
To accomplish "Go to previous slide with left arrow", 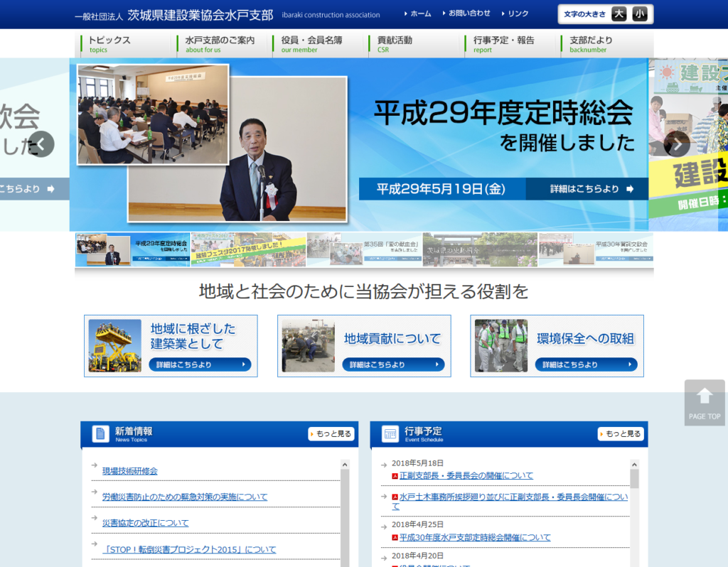I will pos(41,144).
